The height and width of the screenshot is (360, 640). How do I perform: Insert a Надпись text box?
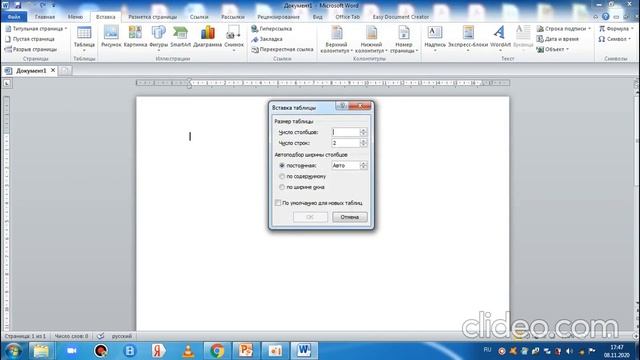[435, 38]
